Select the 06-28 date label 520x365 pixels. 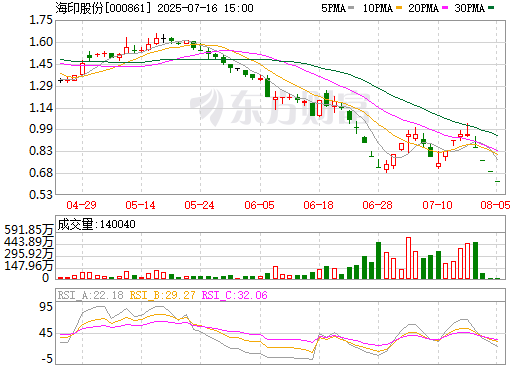[377, 205]
